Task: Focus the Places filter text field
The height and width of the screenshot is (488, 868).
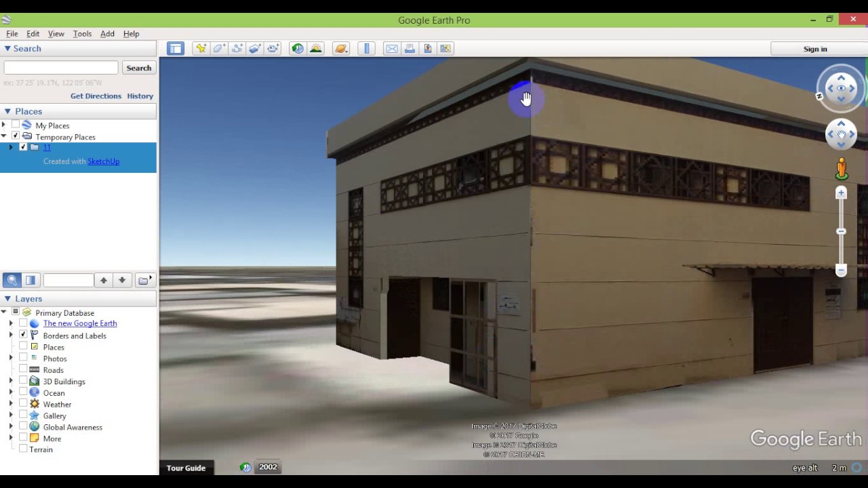Action: coord(68,280)
